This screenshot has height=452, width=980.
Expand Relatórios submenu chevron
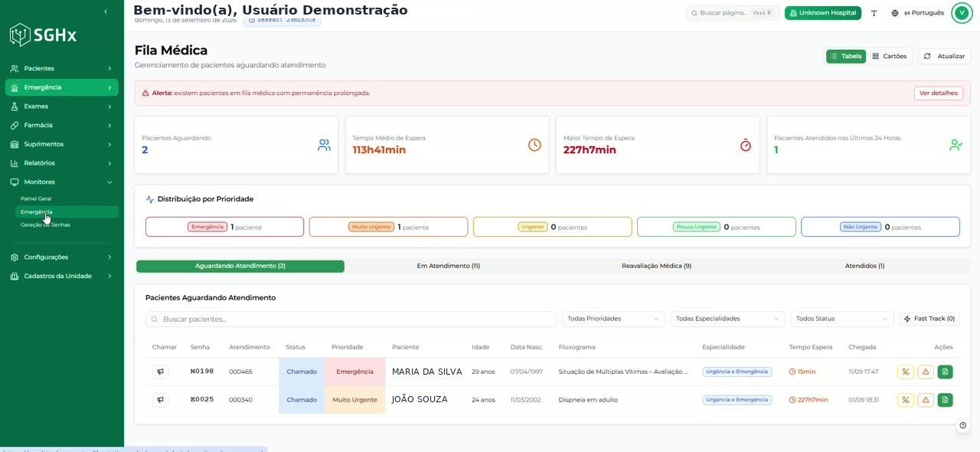109,163
